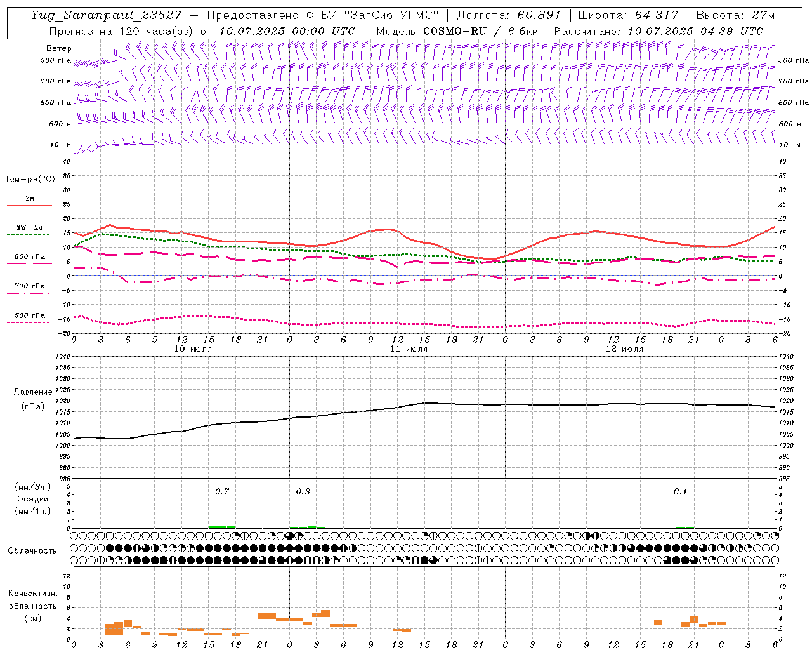Click the "12 июля" date label
Viewport: 812px width, 650px height.
coord(624,349)
